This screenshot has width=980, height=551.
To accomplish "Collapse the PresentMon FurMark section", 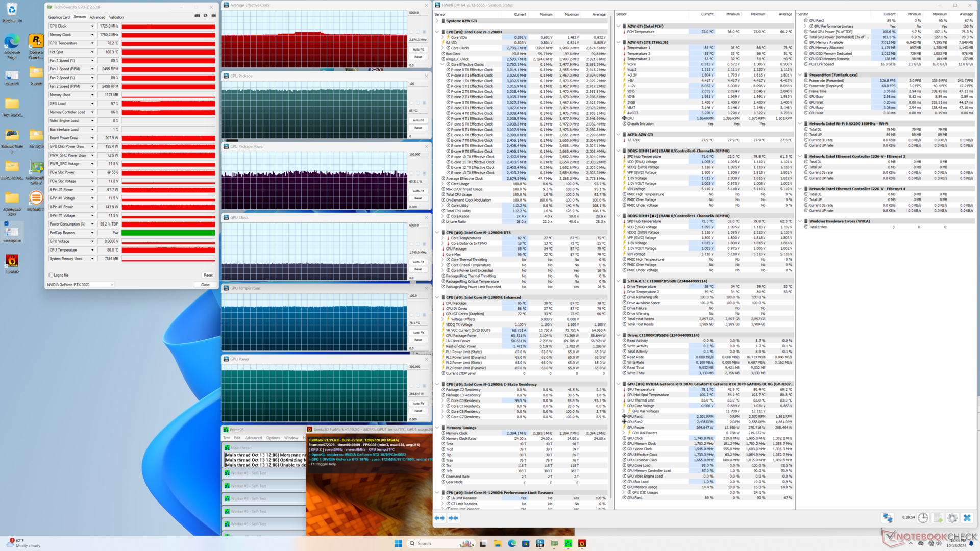I will (x=800, y=75).
